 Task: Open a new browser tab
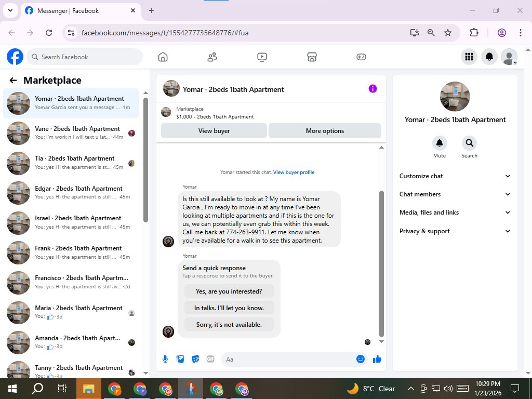(x=152, y=10)
